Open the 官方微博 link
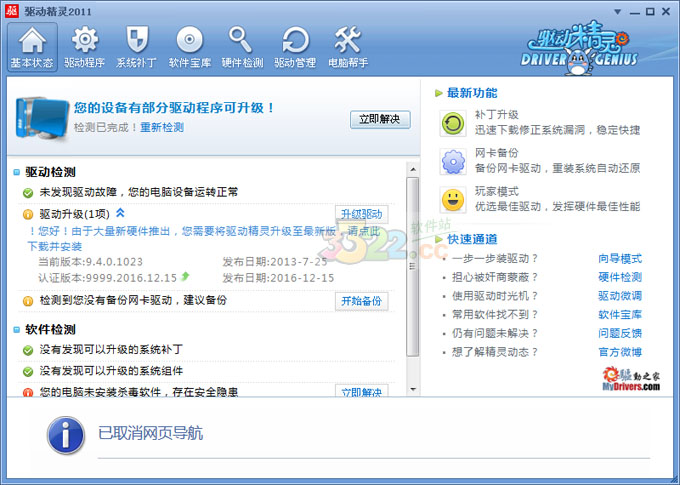 pos(620,352)
